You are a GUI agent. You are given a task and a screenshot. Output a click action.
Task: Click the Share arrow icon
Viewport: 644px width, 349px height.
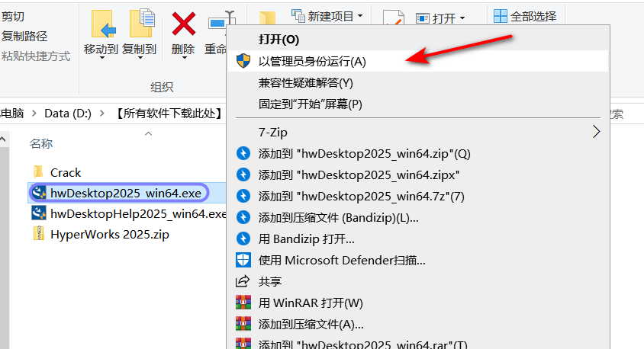(243, 281)
